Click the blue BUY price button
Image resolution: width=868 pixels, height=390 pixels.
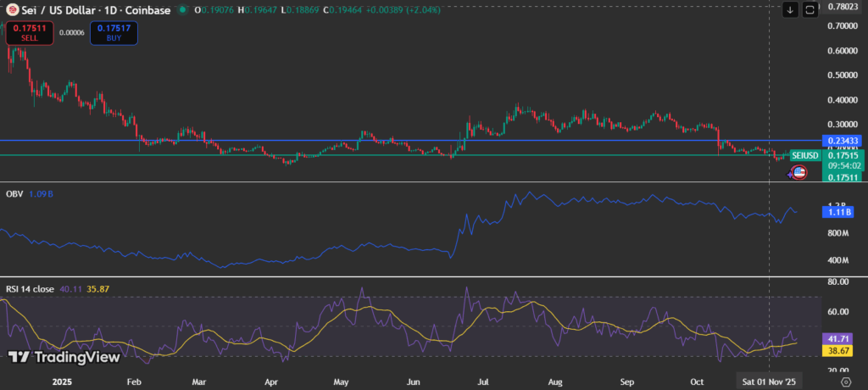(114, 33)
